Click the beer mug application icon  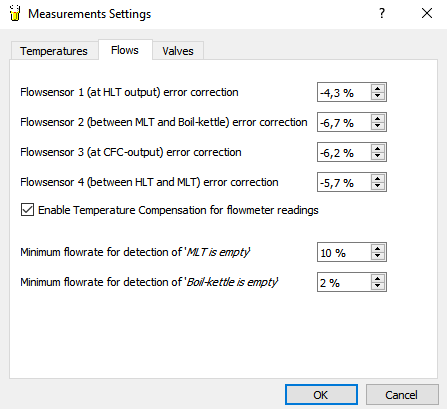point(15,13)
